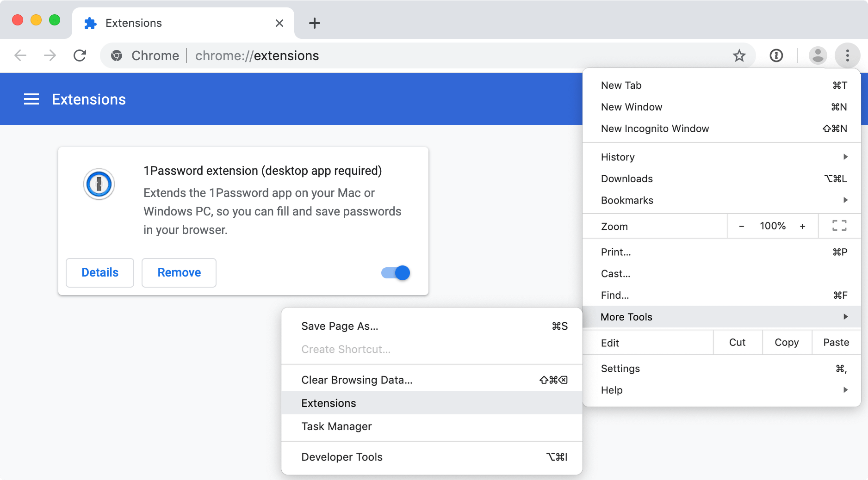Click Cut in the Edit row
Viewport: 868px width, 480px height.
[738, 342]
